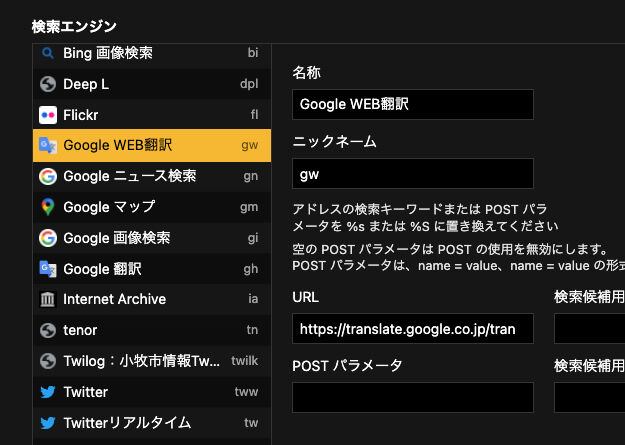The height and width of the screenshot is (445, 625).
Task: Click the tenor globe icon
Action: pos(48,331)
